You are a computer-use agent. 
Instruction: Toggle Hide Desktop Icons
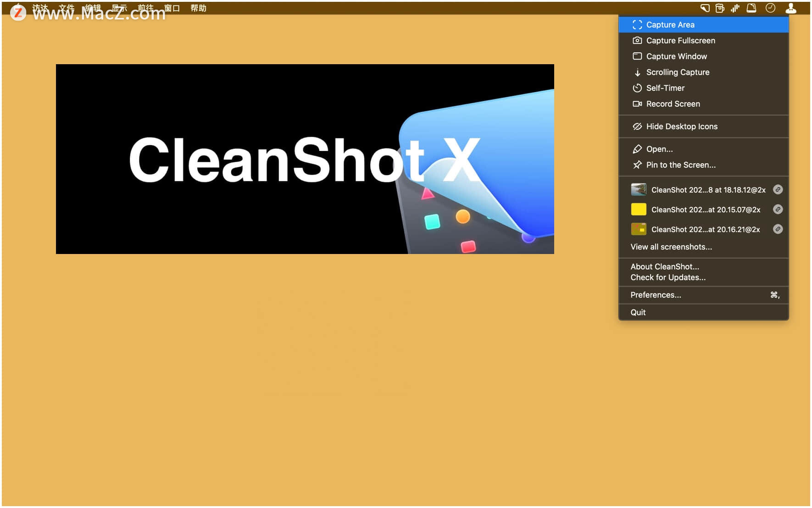pos(703,127)
